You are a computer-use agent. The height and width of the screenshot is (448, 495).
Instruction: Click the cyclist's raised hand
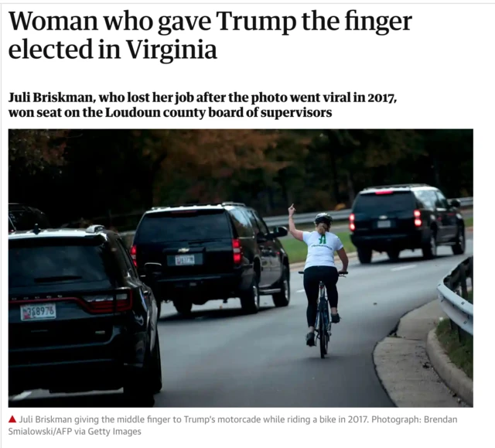[291, 210]
